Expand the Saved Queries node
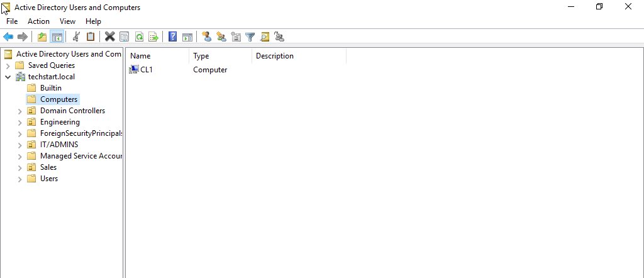 click(x=8, y=65)
